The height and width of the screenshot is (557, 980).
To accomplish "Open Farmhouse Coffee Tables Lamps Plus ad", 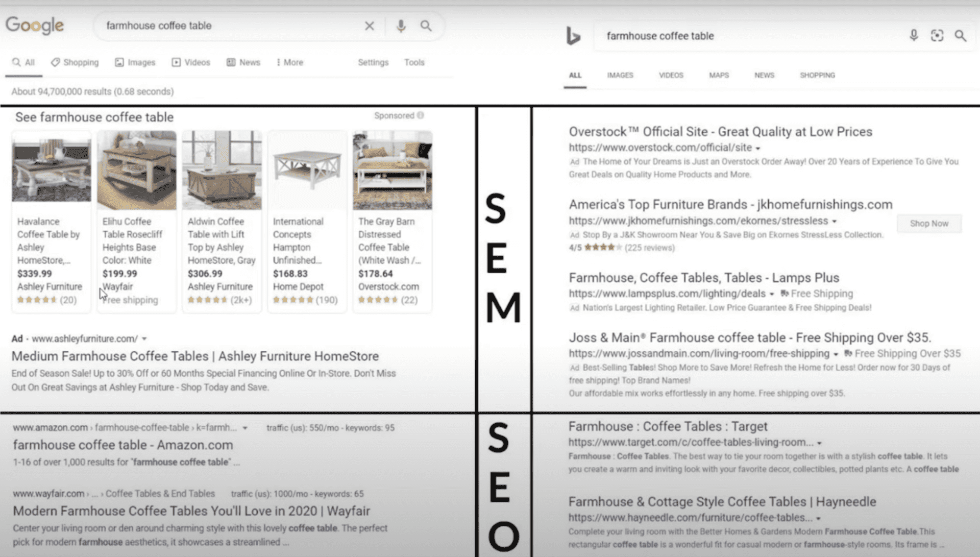I will (x=704, y=278).
